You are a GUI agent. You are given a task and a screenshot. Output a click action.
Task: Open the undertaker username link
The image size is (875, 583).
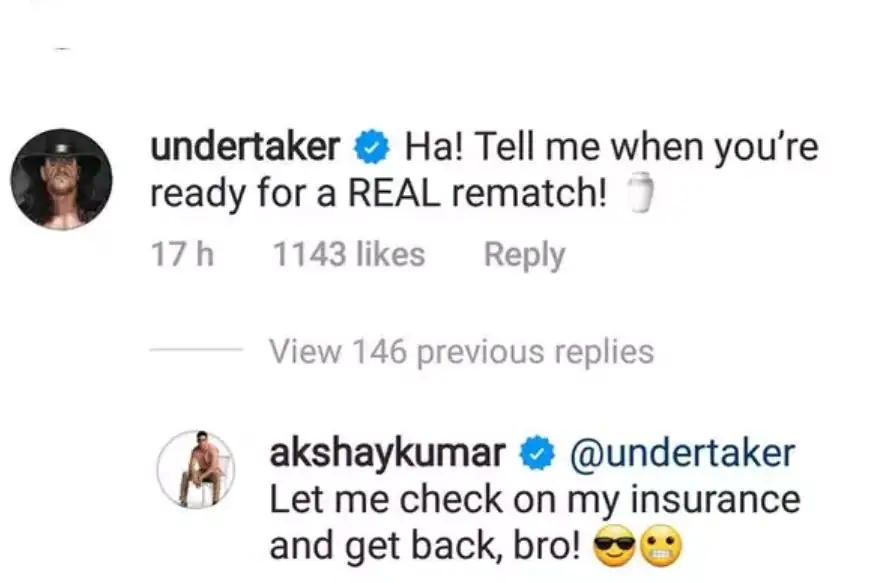[x=245, y=147]
